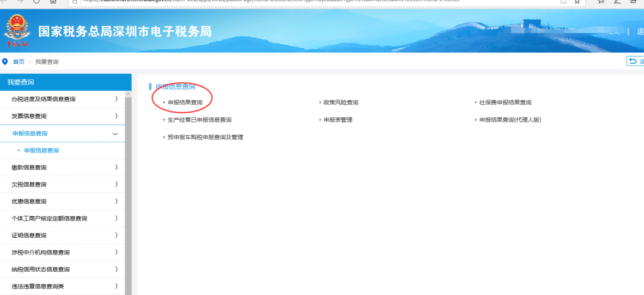Expand chevron next to 证明信息查询

[117, 235]
